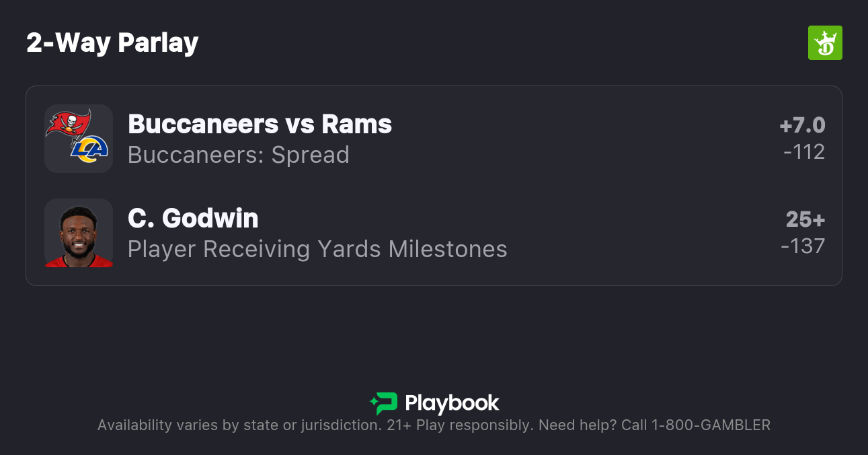Click the DraftKings logo icon

click(824, 43)
